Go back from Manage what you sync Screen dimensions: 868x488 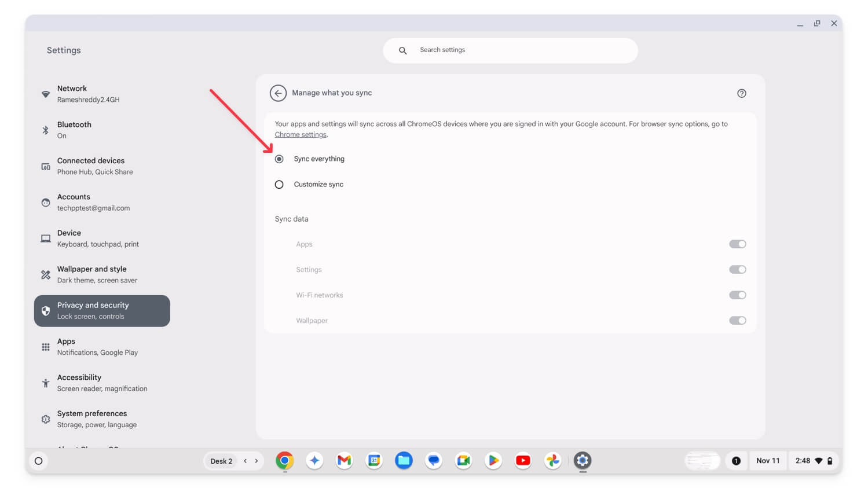point(278,93)
